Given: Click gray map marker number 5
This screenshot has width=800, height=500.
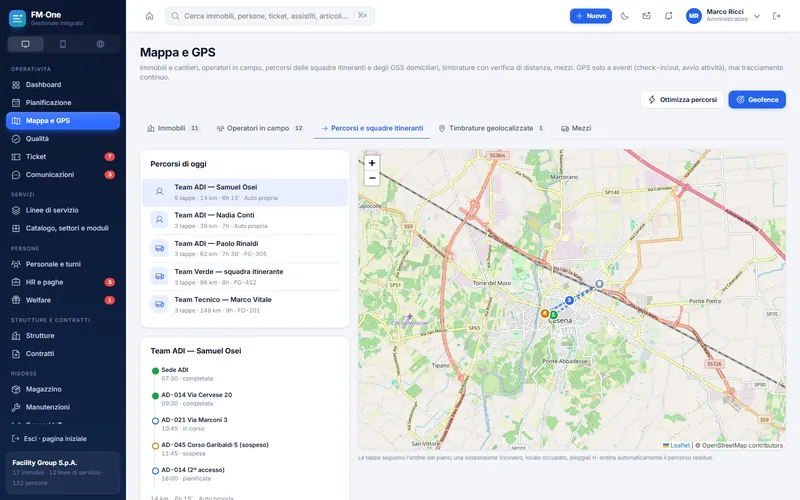Looking at the screenshot, I should tap(599, 284).
